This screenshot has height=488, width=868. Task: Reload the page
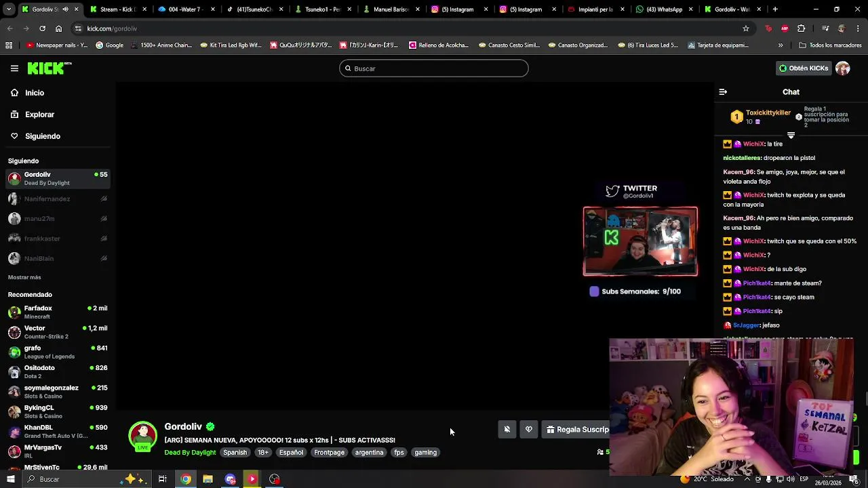tap(42, 28)
